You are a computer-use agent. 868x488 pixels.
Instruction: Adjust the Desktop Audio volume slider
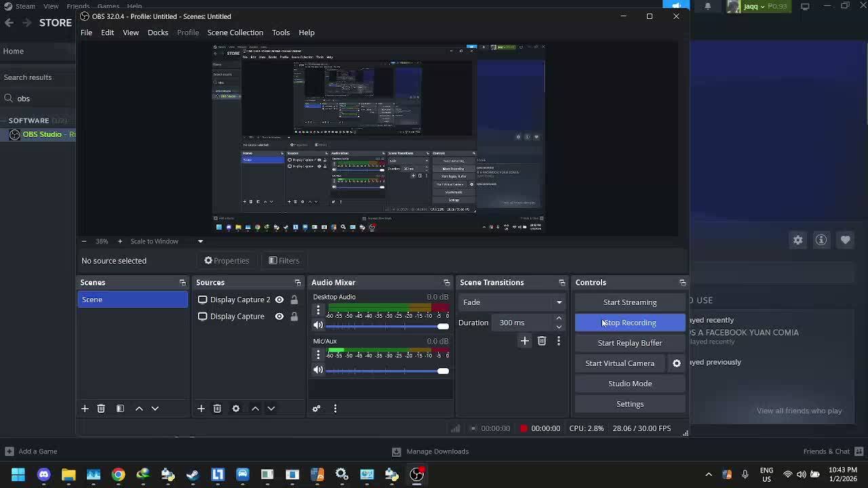[x=387, y=326]
